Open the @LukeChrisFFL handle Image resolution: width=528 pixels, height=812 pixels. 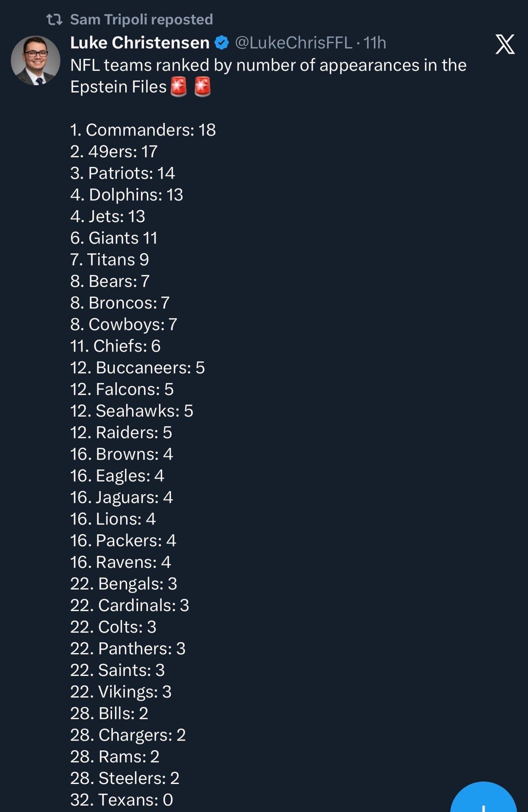(x=293, y=43)
